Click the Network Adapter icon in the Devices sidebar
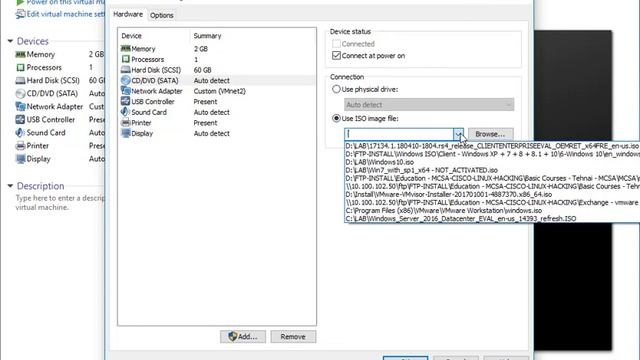 coord(20,107)
